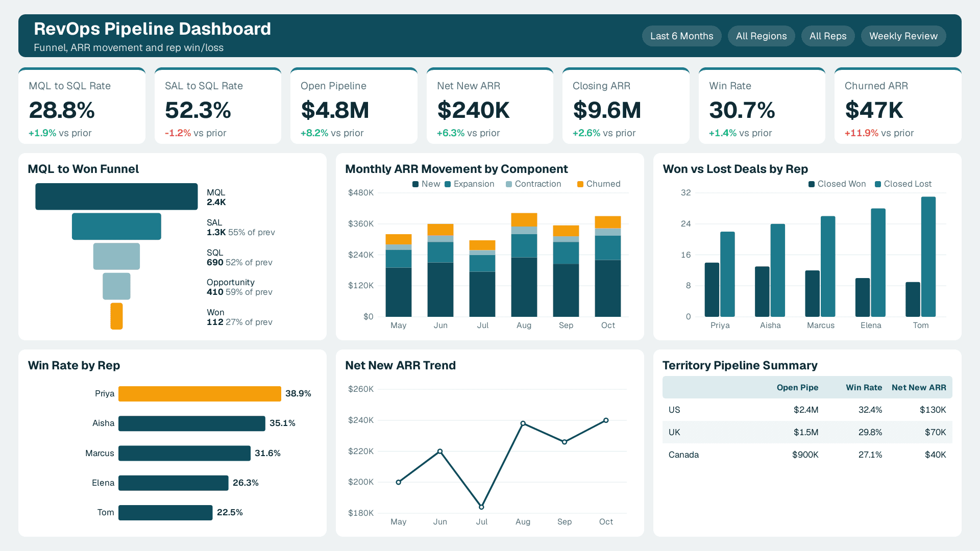Click the Opportunity 410 funnel label

(239, 287)
